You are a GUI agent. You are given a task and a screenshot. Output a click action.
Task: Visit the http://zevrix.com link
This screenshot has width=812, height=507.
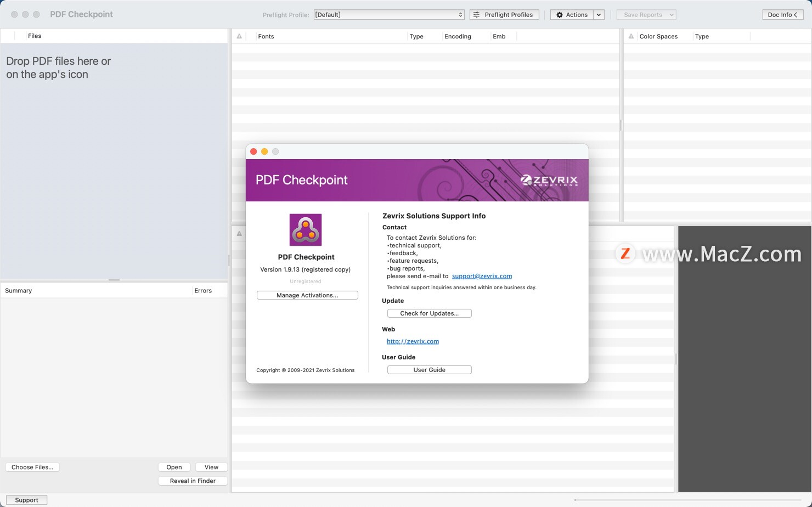pyautogui.click(x=413, y=341)
